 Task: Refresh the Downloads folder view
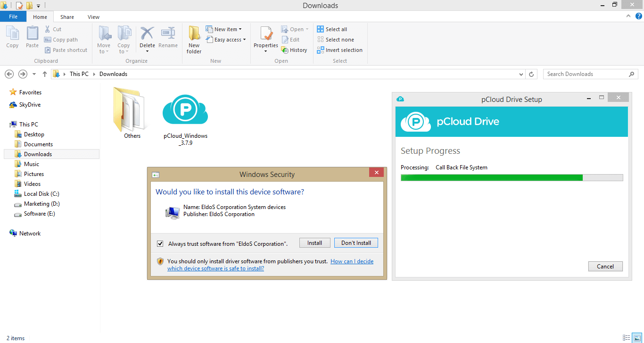pos(531,74)
